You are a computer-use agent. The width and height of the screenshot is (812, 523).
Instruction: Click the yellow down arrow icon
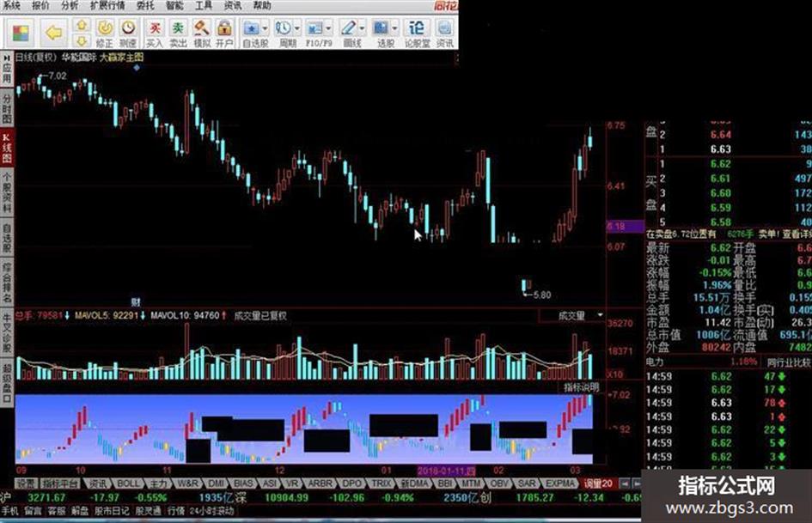pyautogui.click(x=82, y=40)
